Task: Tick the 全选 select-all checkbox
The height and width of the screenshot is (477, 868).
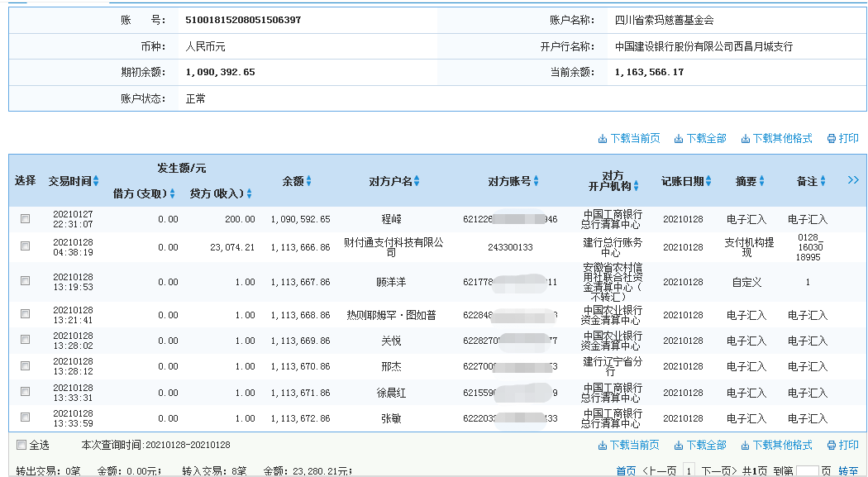Action: (x=21, y=446)
